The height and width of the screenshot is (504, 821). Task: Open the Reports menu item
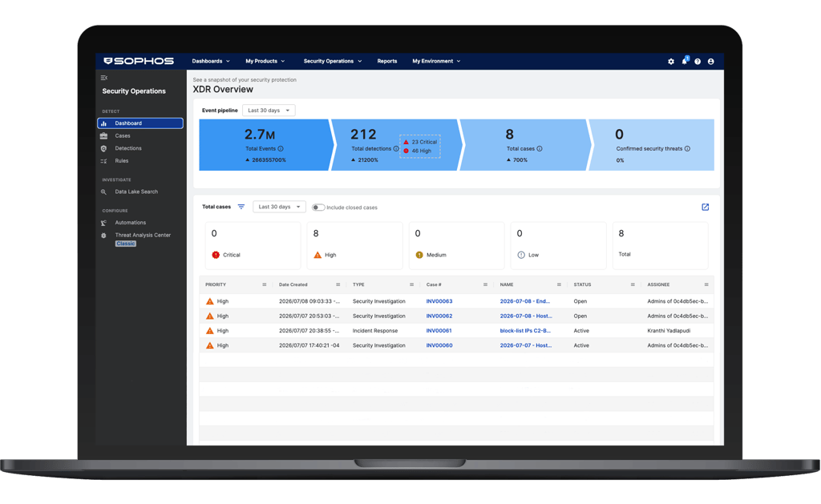pos(387,61)
